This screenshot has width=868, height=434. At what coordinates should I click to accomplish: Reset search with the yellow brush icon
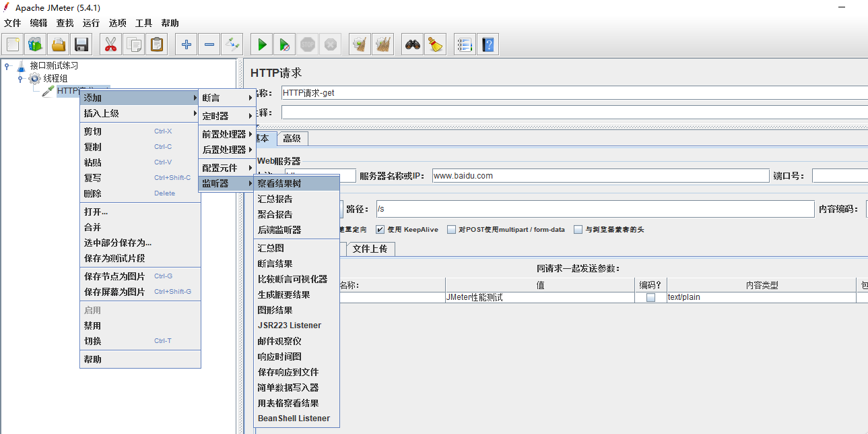pyautogui.click(x=436, y=44)
